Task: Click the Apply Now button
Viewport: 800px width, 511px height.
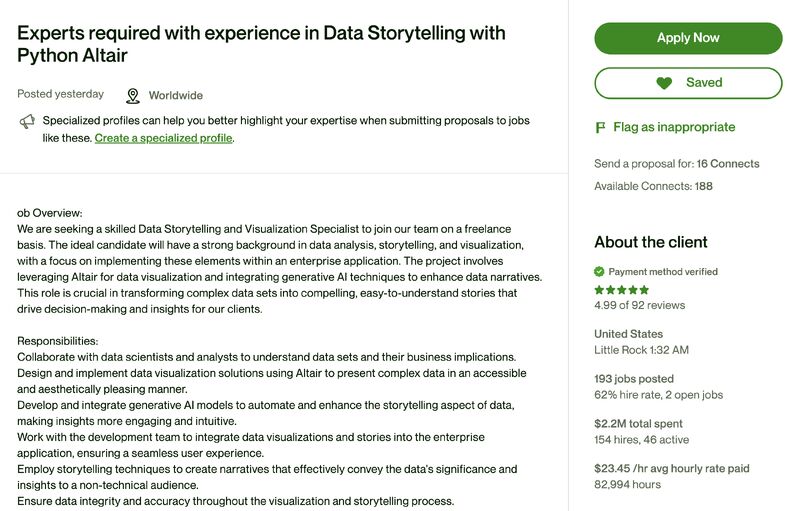Action: pos(688,38)
